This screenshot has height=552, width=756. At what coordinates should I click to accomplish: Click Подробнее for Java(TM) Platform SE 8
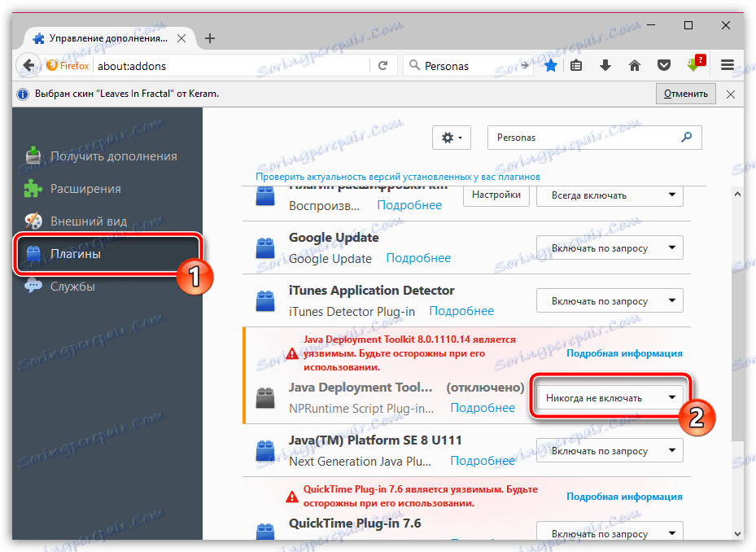click(x=482, y=461)
